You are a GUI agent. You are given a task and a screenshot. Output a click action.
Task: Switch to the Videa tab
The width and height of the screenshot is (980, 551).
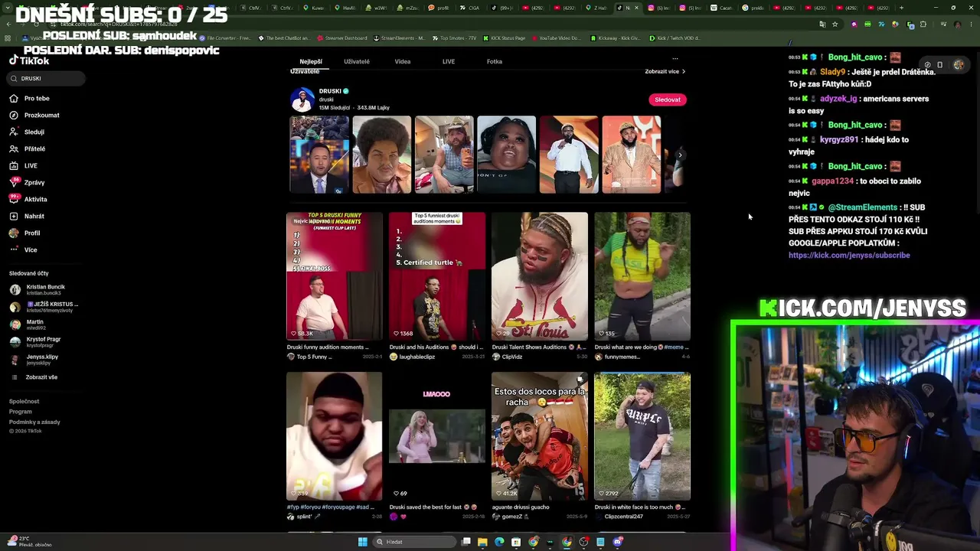[x=403, y=61]
